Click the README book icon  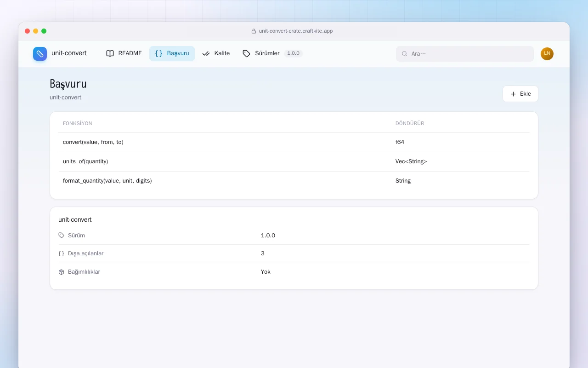pos(110,53)
